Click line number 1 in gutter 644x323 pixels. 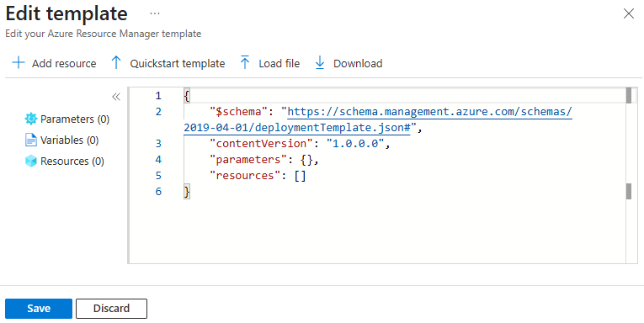tap(158, 96)
